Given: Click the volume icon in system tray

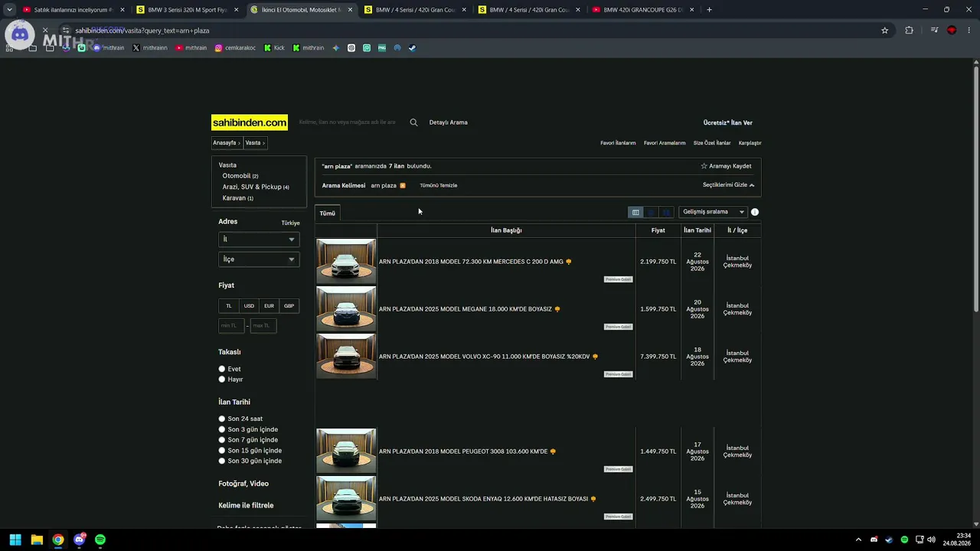Looking at the screenshot, I should point(931,540).
